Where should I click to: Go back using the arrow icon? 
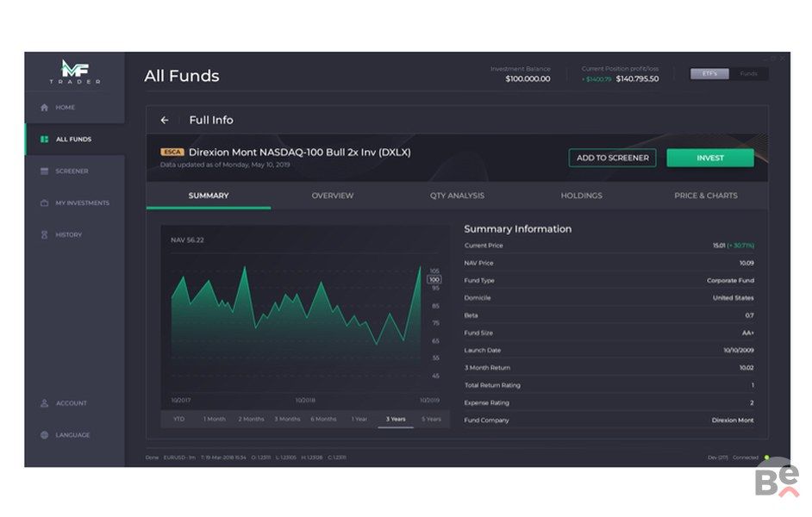(165, 120)
